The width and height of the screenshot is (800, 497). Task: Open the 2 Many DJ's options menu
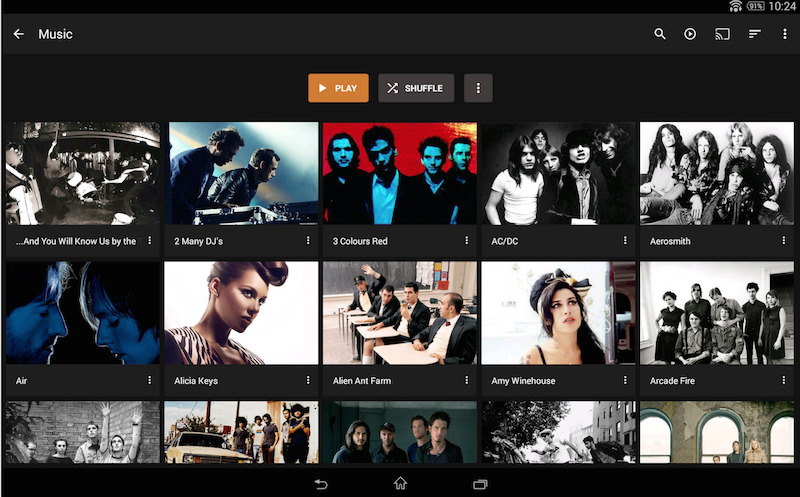(308, 240)
